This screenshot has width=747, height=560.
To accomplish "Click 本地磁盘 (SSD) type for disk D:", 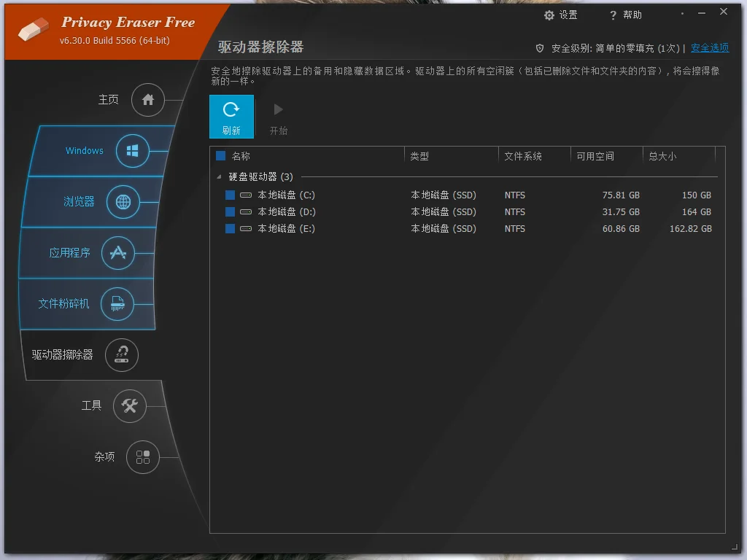I will 444,212.
